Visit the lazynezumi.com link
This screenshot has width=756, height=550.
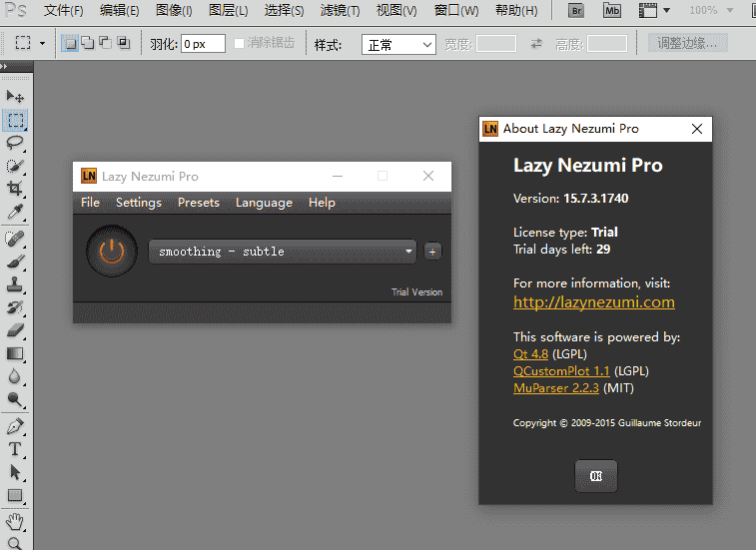tap(593, 302)
